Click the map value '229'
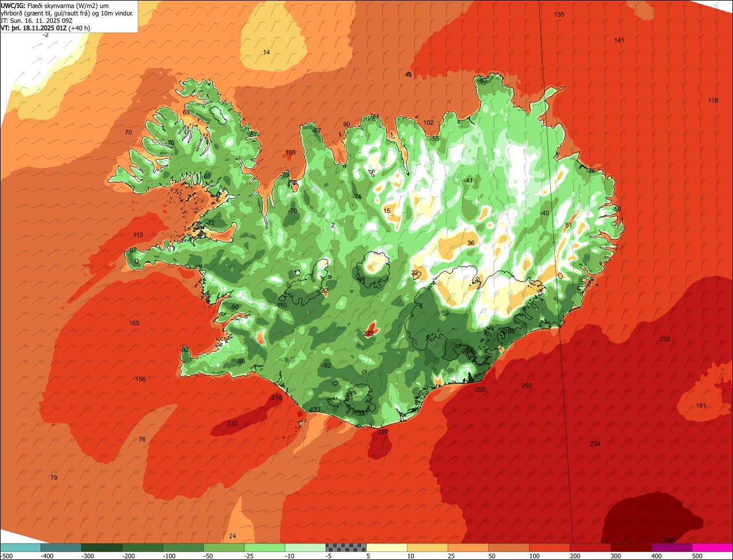 pyautogui.click(x=383, y=432)
